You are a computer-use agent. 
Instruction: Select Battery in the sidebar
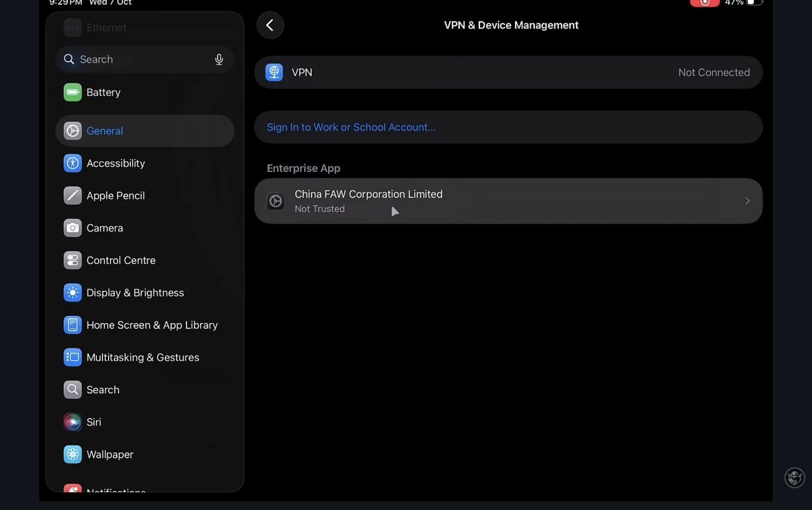(145, 92)
